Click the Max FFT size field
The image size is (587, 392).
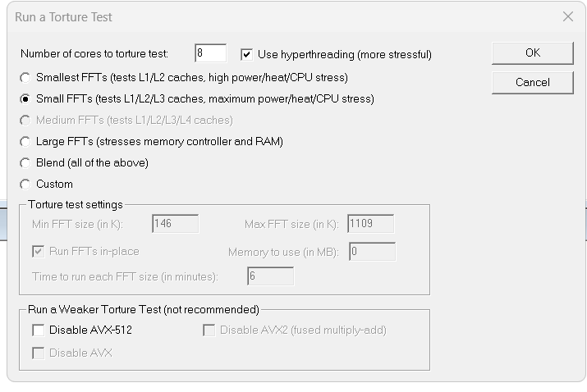pos(370,224)
